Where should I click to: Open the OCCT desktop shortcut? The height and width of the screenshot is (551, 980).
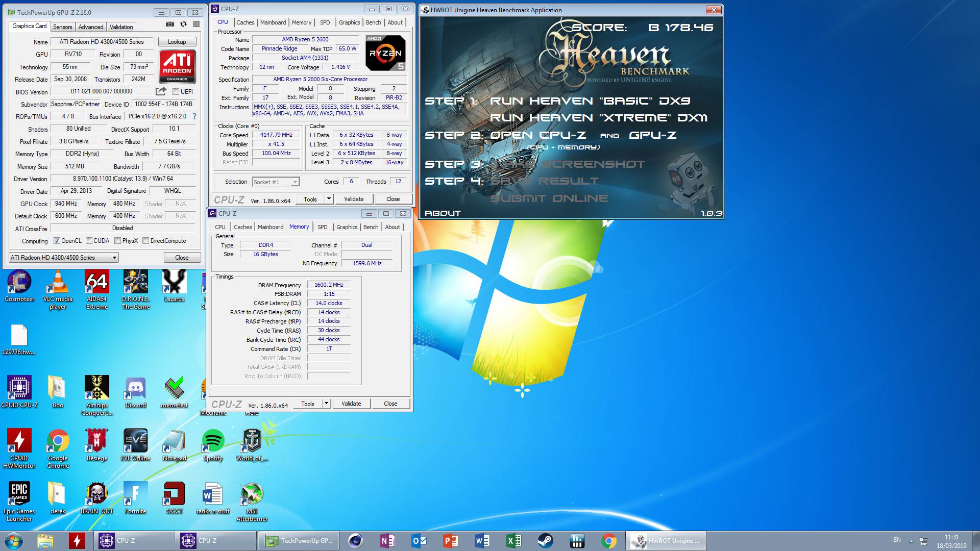pyautogui.click(x=175, y=498)
